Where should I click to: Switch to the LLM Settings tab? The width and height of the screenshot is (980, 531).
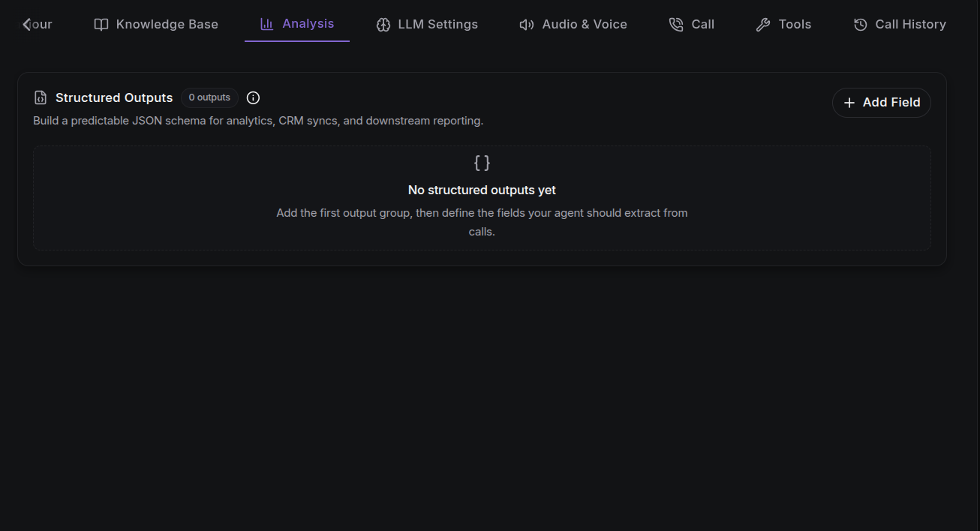click(427, 25)
